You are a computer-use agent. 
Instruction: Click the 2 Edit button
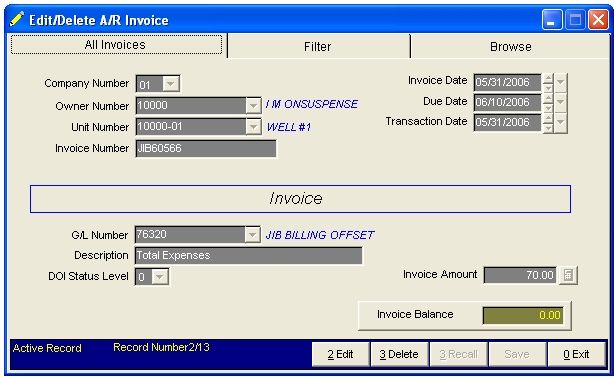(x=340, y=354)
